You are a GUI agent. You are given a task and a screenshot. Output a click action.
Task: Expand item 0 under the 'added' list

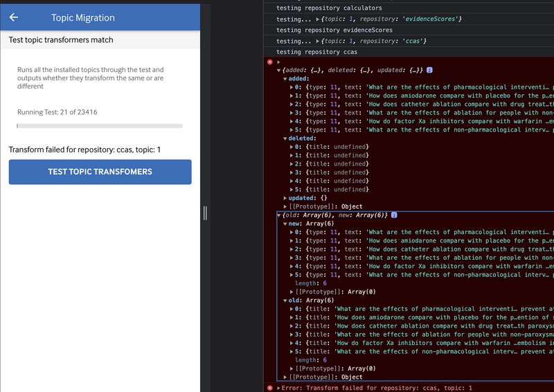(292, 87)
